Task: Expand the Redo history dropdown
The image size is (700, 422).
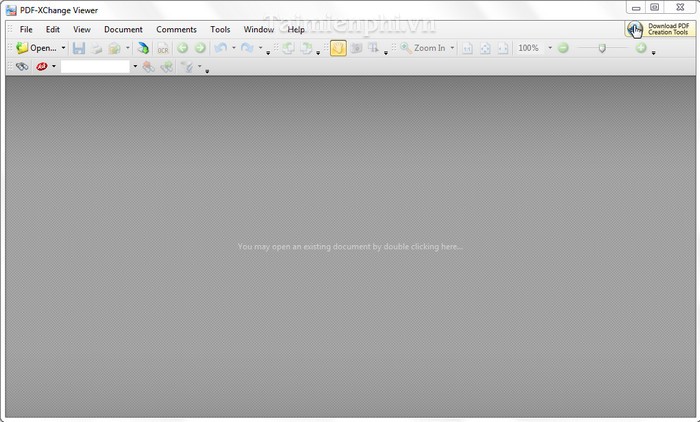Action: tap(260, 48)
